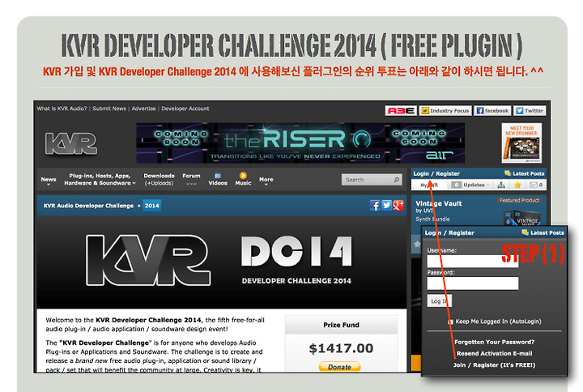The height and width of the screenshot is (392, 583).
Task: Expand the More menu
Action: pos(266,181)
